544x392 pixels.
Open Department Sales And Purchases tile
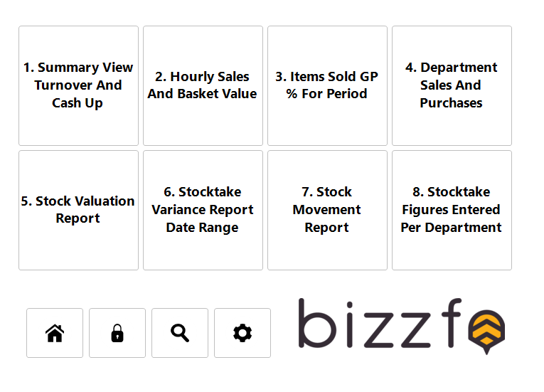click(x=452, y=85)
